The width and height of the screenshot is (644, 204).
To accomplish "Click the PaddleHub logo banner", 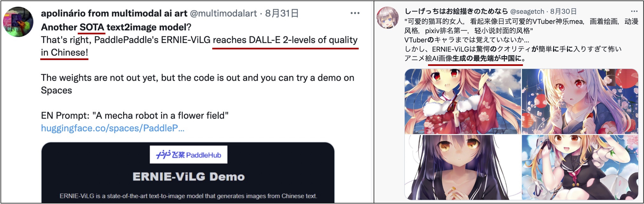I will click(189, 155).
